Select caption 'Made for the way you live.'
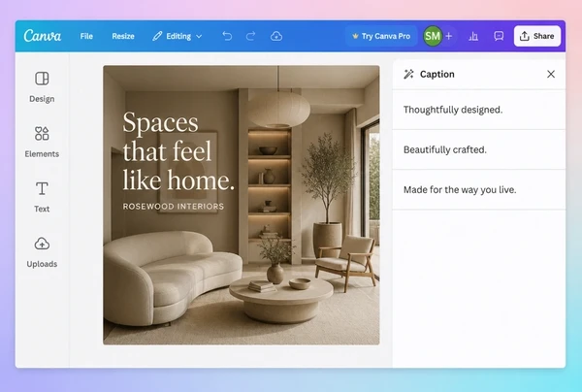582x392 pixels. pyautogui.click(x=479, y=189)
